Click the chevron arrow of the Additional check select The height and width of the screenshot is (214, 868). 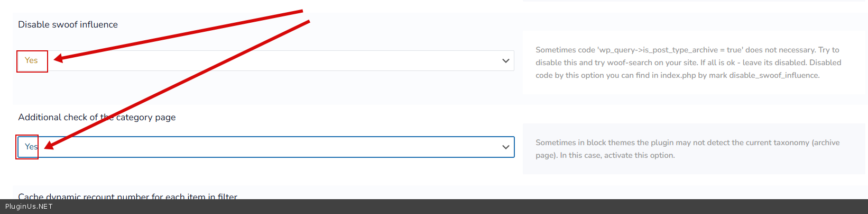point(505,147)
